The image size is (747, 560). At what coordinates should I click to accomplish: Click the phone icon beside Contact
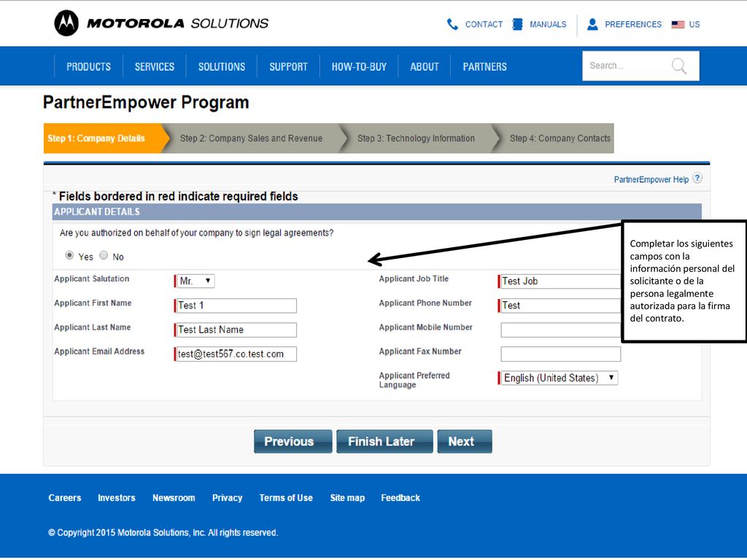[x=452, y=24]
